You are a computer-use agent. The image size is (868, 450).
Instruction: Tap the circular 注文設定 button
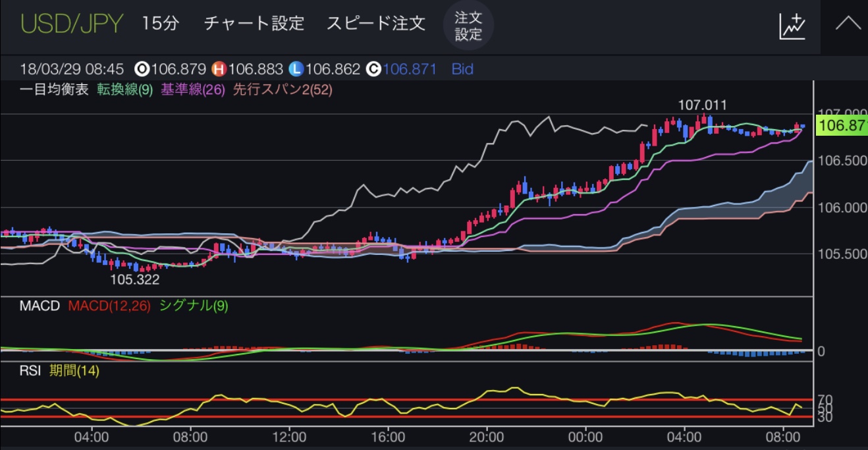[x=468, y=26]
